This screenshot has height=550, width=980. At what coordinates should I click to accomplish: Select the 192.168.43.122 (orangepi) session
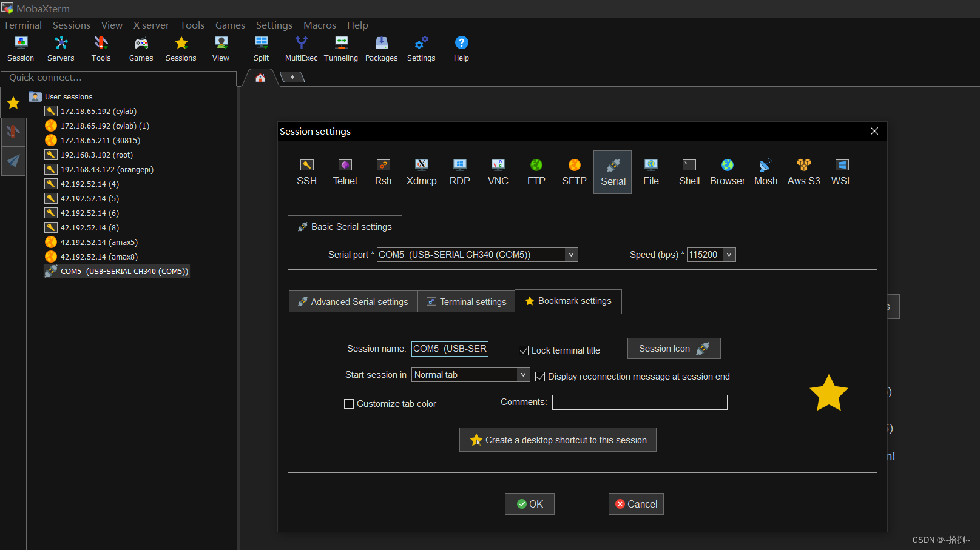pyautogui.click(x=100, y=169)
